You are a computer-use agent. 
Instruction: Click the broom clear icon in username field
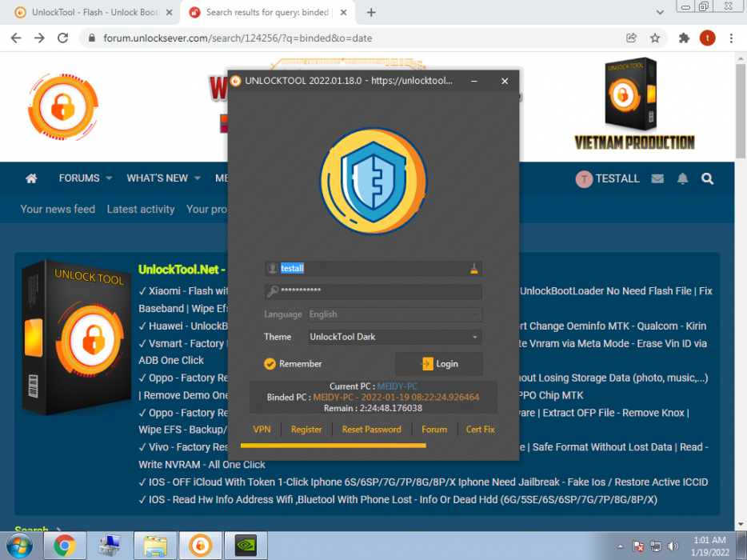473,268
